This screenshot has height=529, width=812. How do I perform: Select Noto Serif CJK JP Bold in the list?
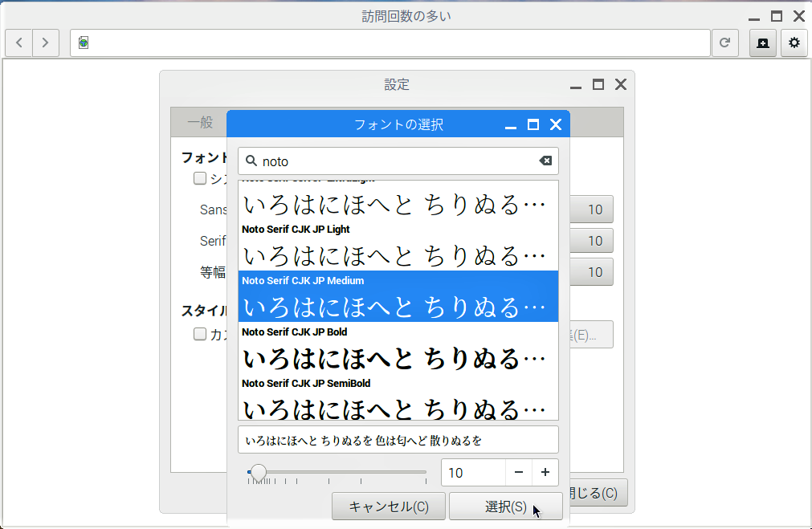(x=398, y=348)
